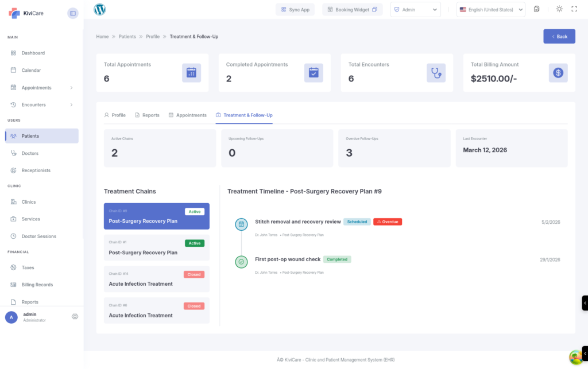The height and width of the screenshot is (369, 588).
Task: Open the Admin role dropdown
Action: 415,10
